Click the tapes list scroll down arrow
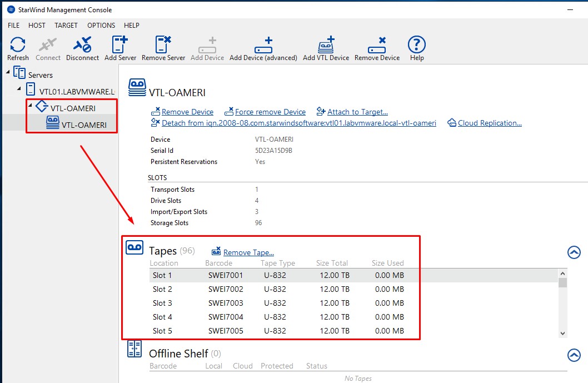Viewport: 588px width, 383px height. 562,333
